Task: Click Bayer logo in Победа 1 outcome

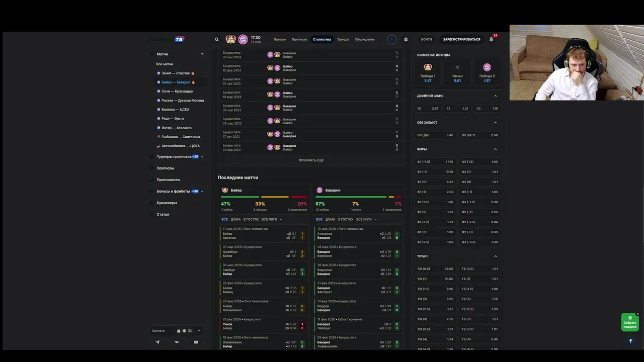Action: tap(428, 67)
